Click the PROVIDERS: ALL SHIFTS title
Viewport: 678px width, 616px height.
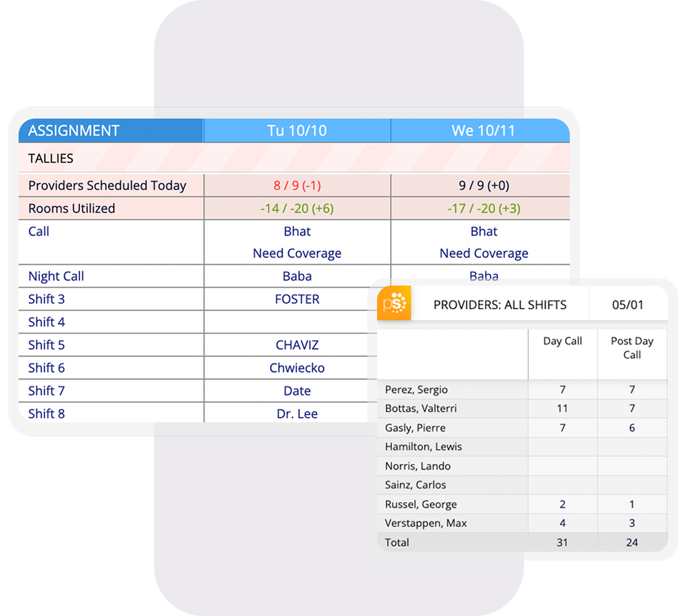coord(500,305)
